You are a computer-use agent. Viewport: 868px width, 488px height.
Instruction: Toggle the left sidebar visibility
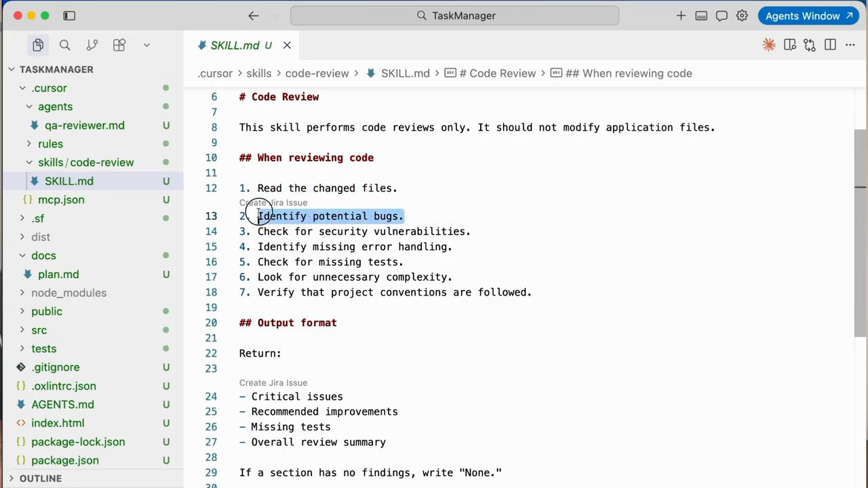[x=69, y=16]
